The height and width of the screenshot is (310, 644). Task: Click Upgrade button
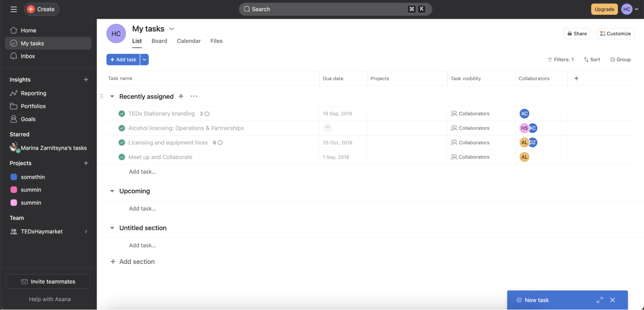[x=604, y=9]
